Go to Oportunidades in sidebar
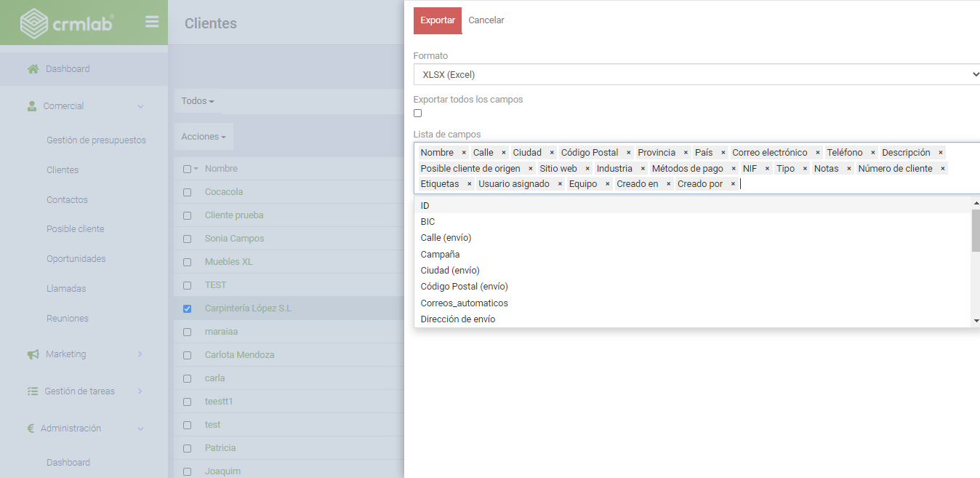This screenshot has width=980, height=478. point(76,259)
